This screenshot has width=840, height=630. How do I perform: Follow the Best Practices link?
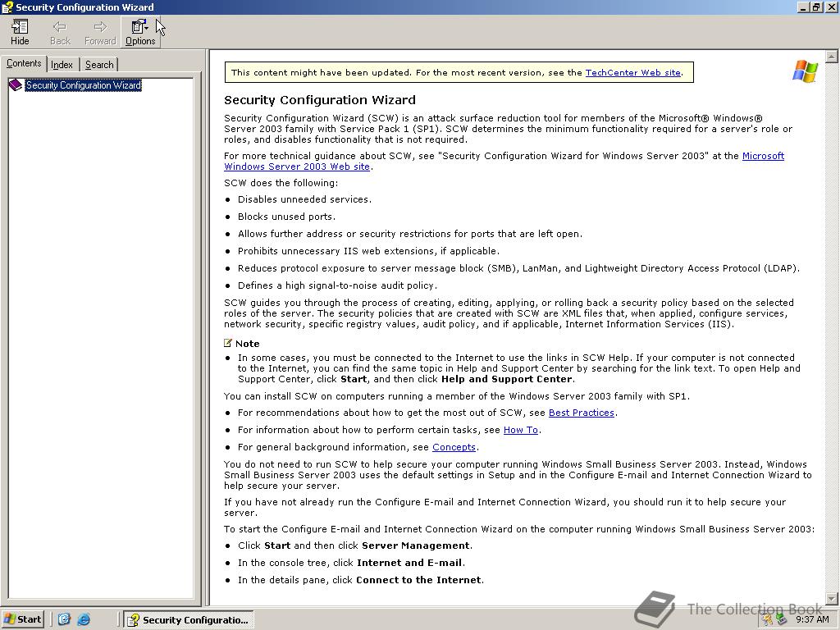[x=582, y=413]
